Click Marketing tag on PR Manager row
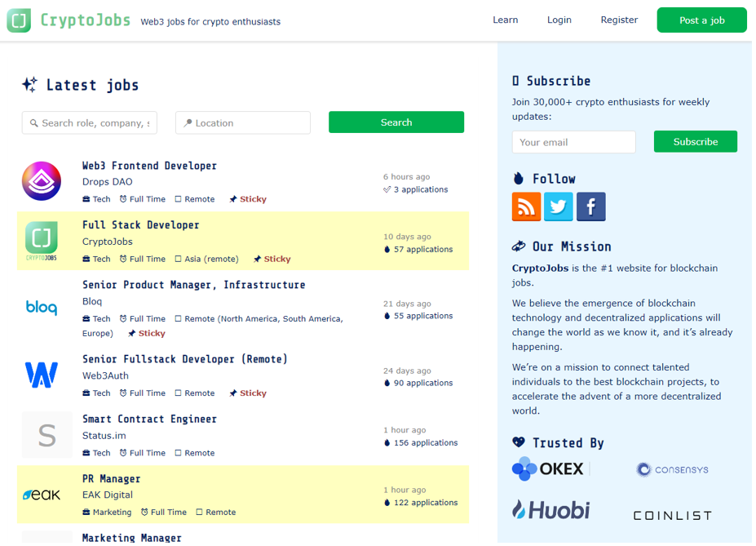756x546 pixels. (107, 513)
